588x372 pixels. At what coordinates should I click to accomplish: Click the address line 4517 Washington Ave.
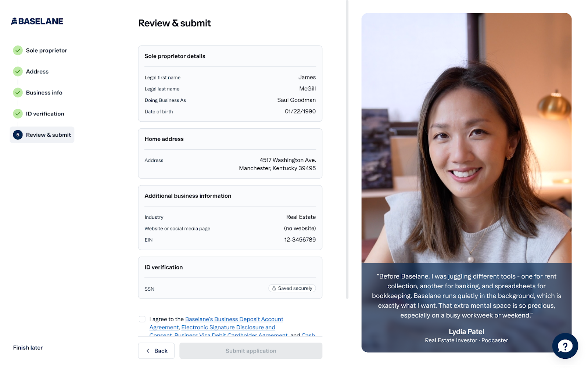[x=287, y=160]
